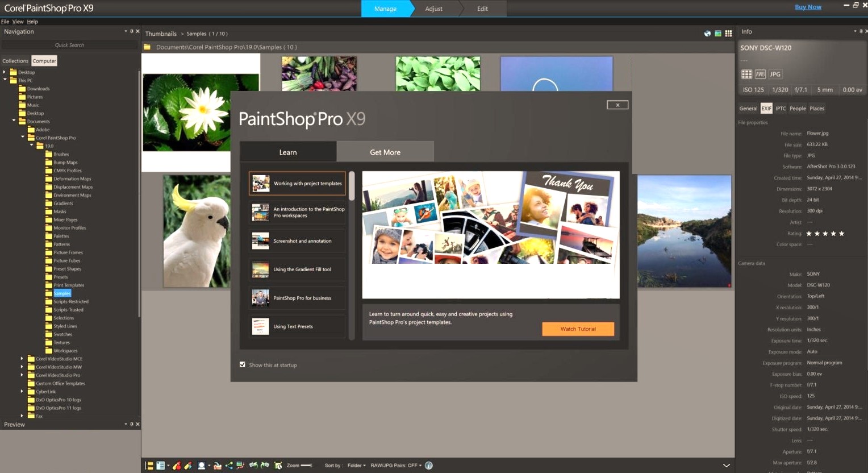Click the Share icon in bottom toolbar
Screen dimensions: 868x473
click(x=229, y=466)
